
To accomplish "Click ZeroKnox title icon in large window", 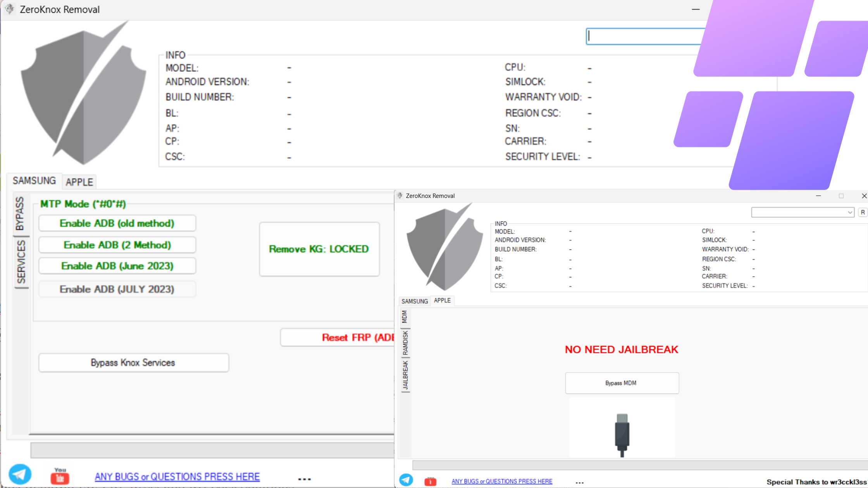I will coord(10,9).
